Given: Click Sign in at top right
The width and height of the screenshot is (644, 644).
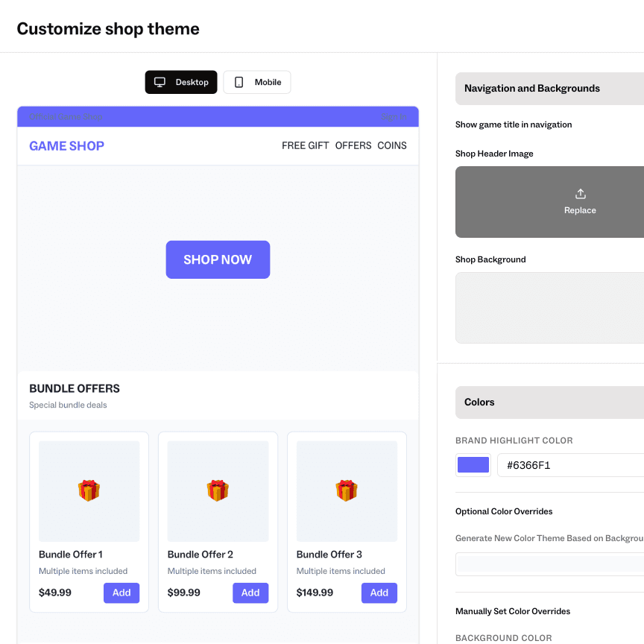Looking at the screenshot, I should (x=394, y=116).
